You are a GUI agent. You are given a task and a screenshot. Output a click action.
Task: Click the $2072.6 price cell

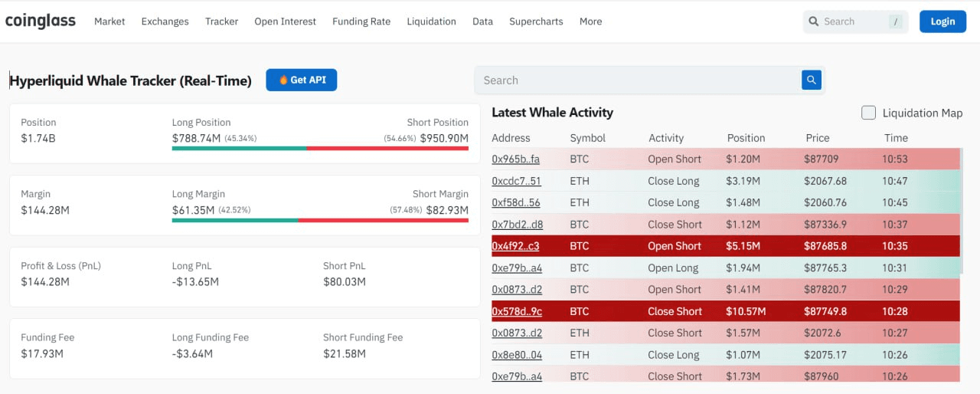(822, 333)
